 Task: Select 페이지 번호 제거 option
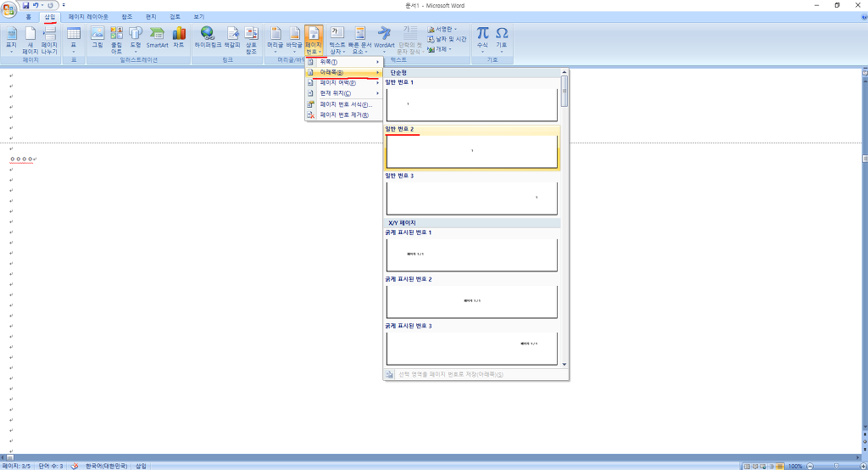pyautogui.click(x=343, y=115)
